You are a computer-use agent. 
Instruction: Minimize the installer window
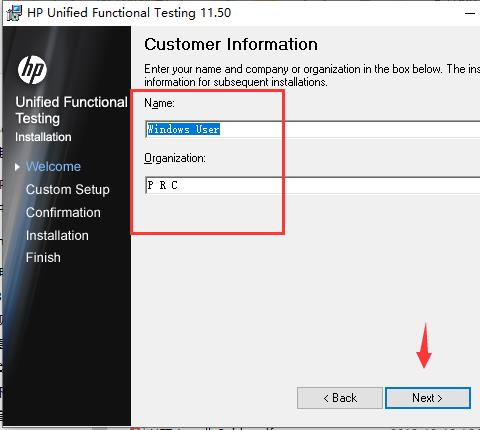coord(470,13)
